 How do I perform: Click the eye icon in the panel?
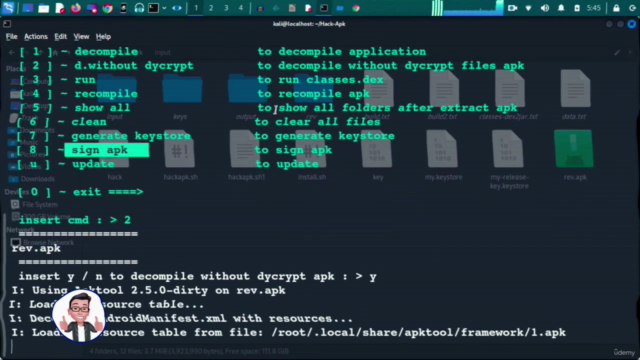point(177,8)
